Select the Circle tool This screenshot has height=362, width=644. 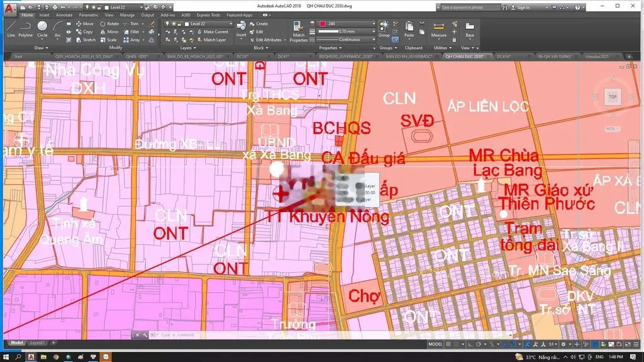(42, 30)
